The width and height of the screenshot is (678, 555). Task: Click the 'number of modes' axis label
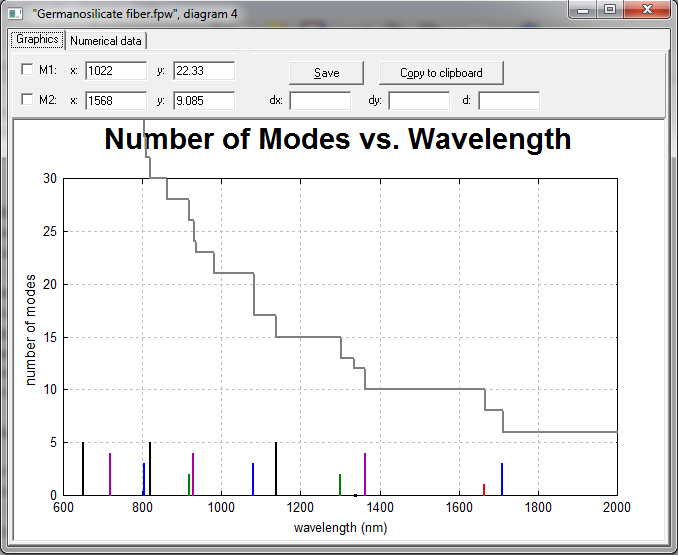[30, 330]
